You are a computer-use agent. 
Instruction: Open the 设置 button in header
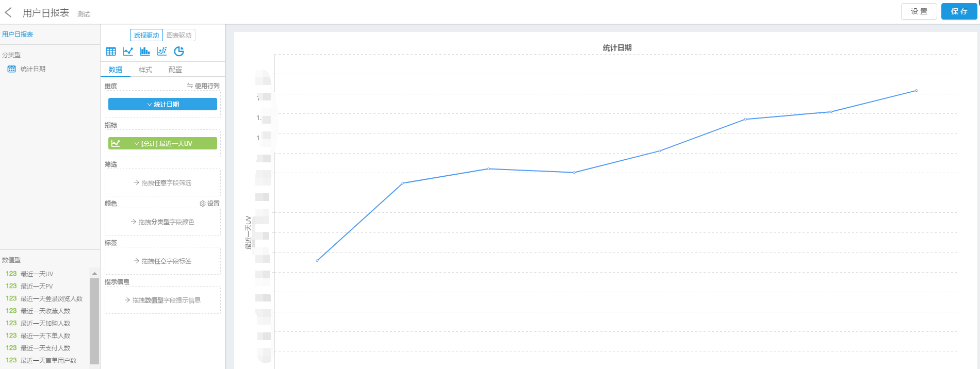pos(919,11)
